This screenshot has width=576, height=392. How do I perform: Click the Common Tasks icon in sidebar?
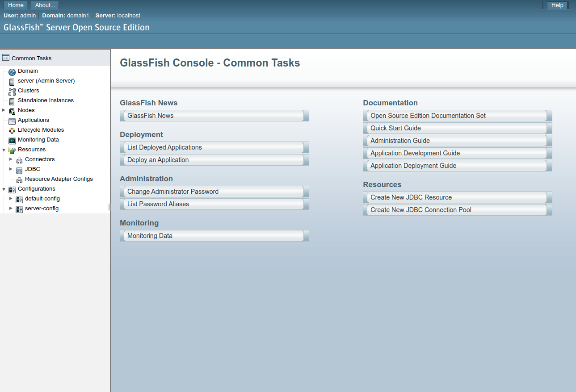point(6,58)
